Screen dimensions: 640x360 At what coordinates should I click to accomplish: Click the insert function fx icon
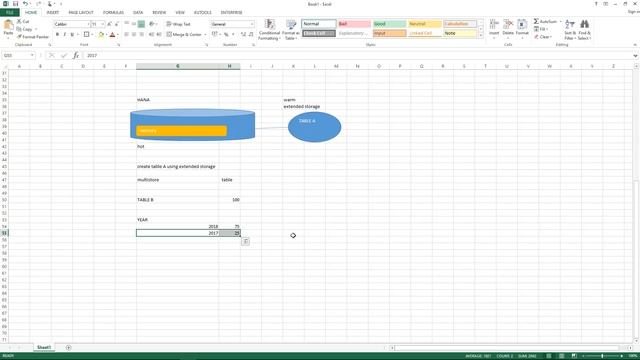[76, 55]
